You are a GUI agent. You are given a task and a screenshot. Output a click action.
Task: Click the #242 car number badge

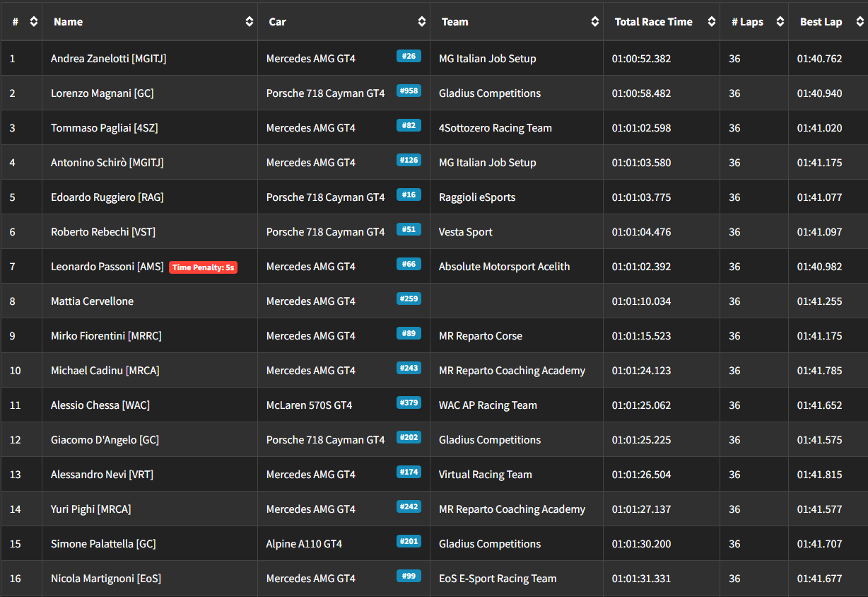[409, 506]
